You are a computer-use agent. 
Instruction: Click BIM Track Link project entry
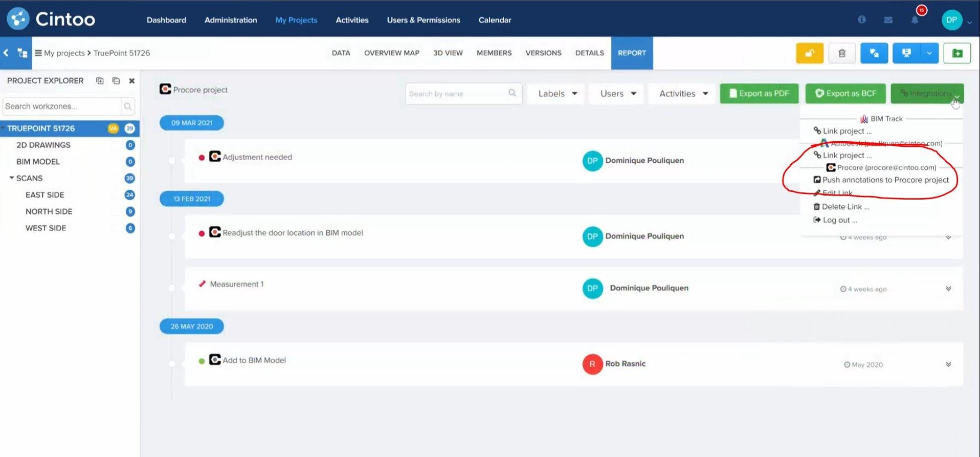842,131
